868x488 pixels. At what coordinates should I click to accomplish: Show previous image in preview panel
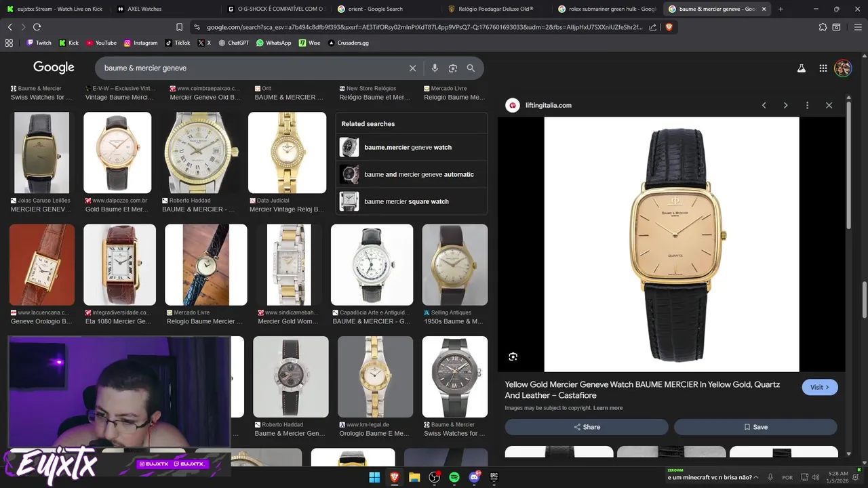(764, 105)
